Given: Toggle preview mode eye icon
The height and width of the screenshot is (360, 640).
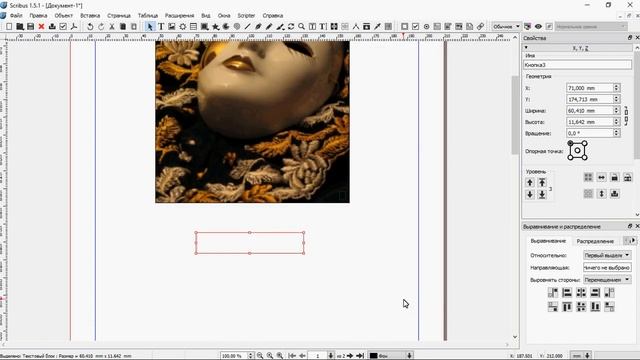Looking at the screenshot, I should coord(538,27).
